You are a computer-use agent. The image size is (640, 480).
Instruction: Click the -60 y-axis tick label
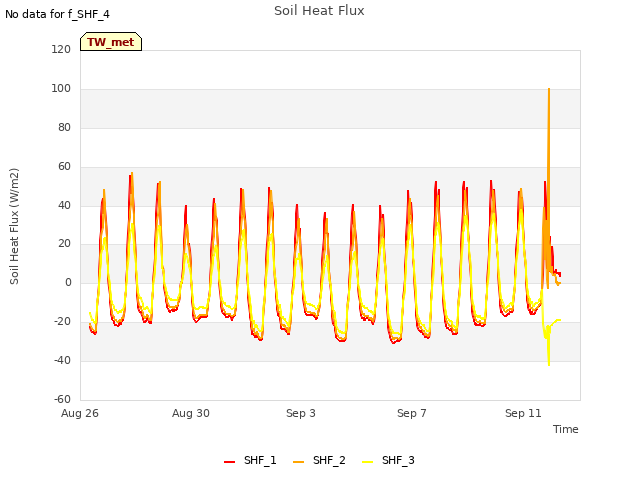tap(62, 399)
